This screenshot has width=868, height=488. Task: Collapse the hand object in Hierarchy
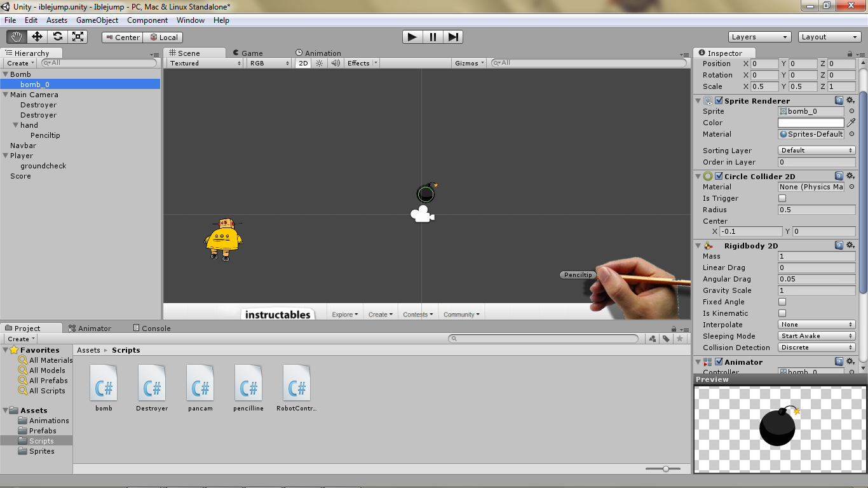(x=15, y=125)
